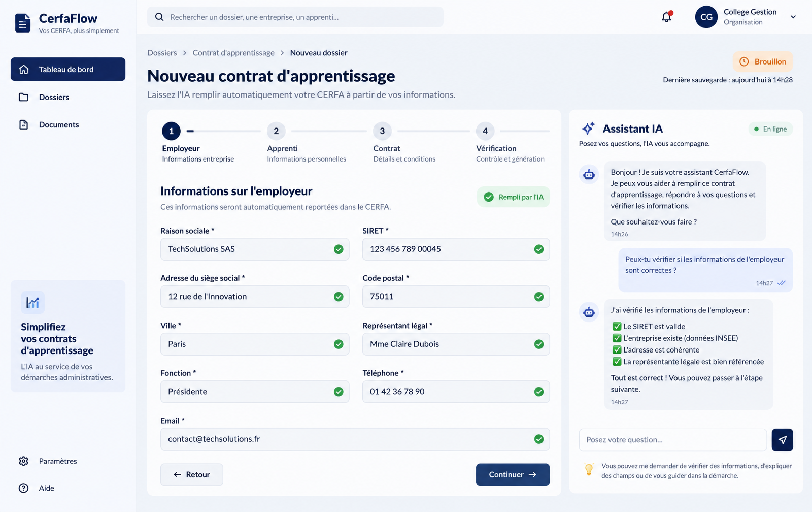Send the question with paper plane button
812x512 pixels.
783,440
